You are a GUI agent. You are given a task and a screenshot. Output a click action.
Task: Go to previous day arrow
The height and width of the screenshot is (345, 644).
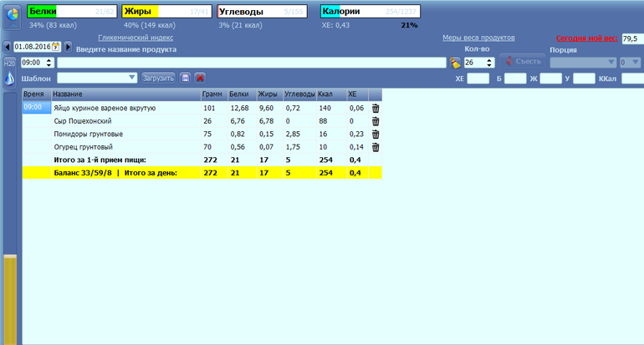click(x=8, y=47)
